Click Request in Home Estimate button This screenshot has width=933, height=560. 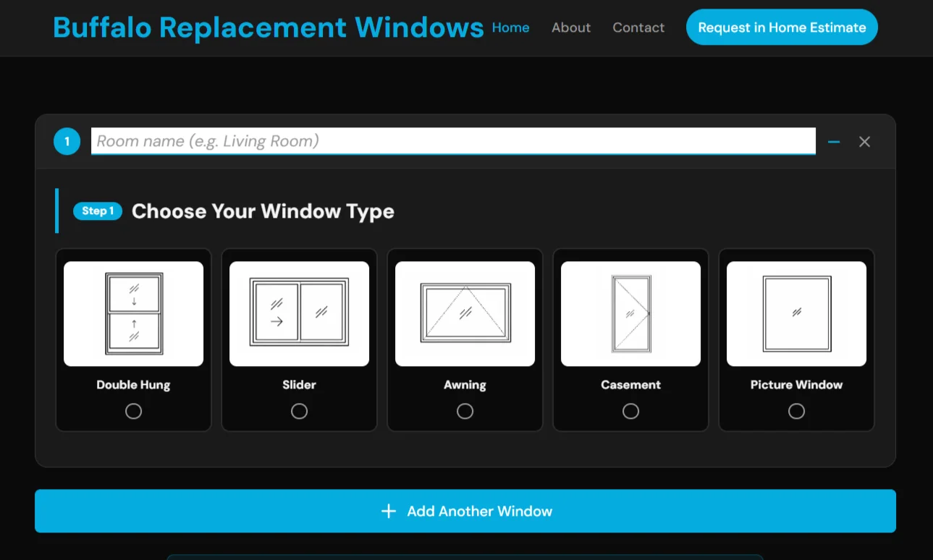click(x=782, y=27)
